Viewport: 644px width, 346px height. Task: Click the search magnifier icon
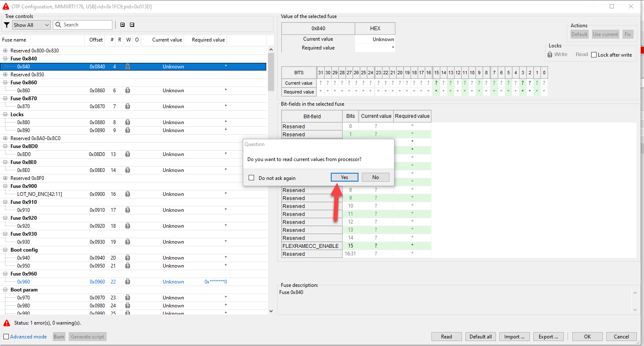(58, 25)
